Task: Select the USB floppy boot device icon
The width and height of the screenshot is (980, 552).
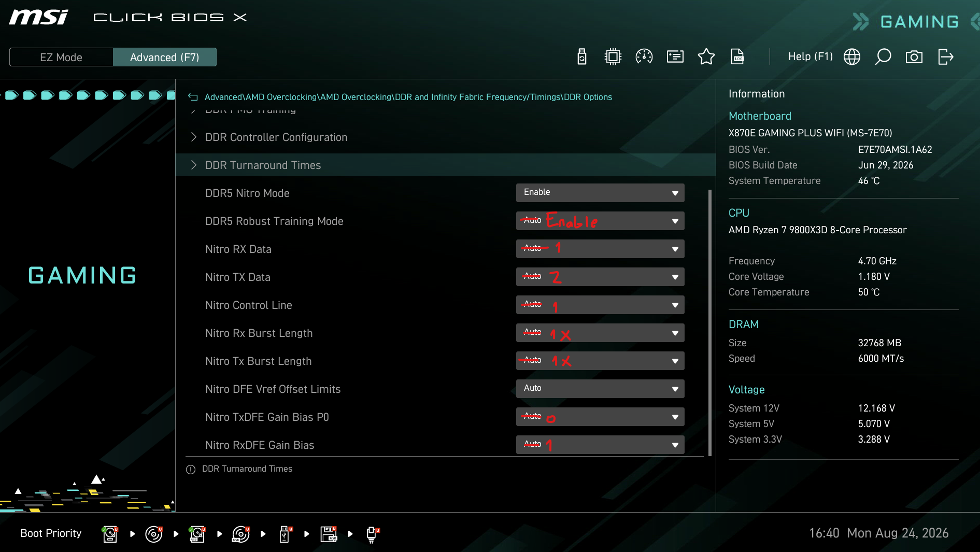Action: (329, 534)
